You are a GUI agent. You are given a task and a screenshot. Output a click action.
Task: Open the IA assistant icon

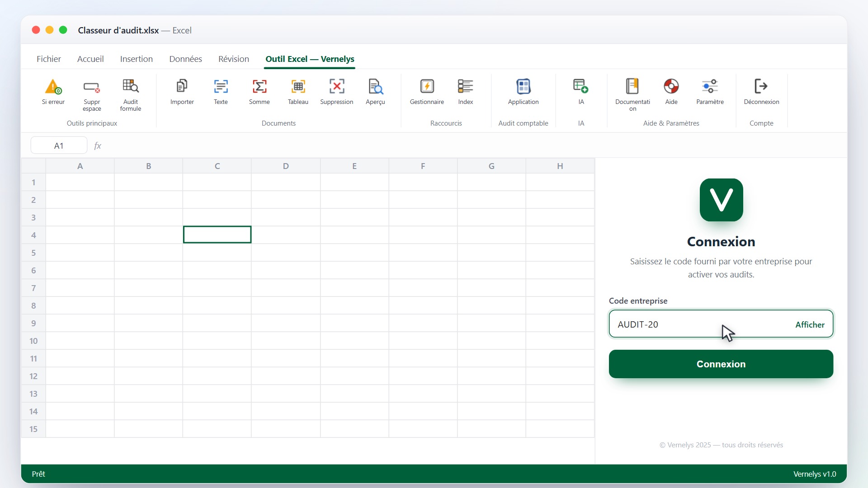pos(581,86)
